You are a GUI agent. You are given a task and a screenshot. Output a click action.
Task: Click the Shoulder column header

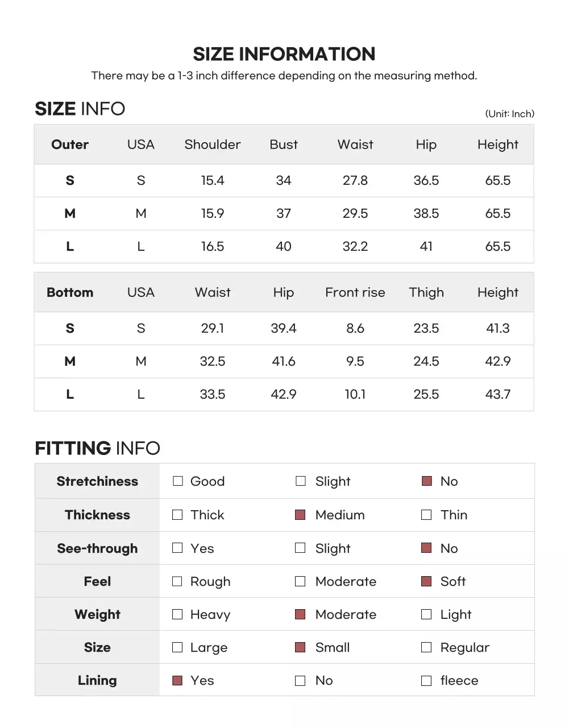[213, 144]
